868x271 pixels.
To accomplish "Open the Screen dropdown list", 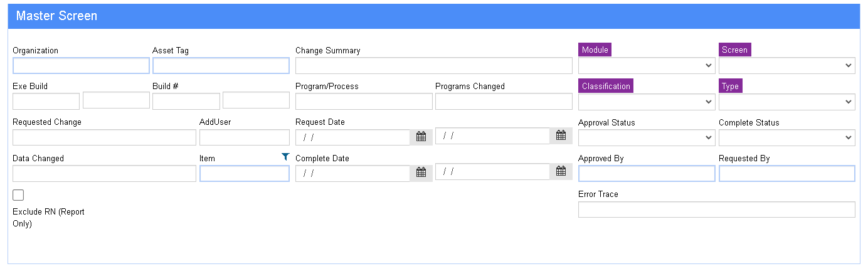I will pyautogui.click(x=787, y=65).
